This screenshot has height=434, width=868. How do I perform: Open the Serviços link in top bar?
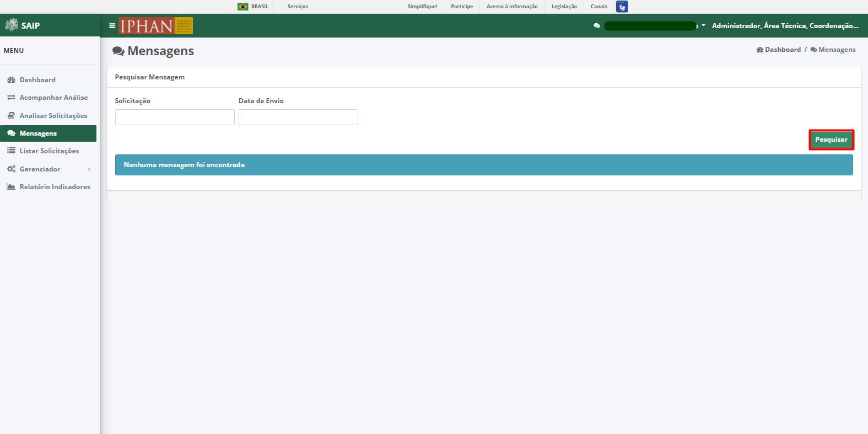point(298,7)
